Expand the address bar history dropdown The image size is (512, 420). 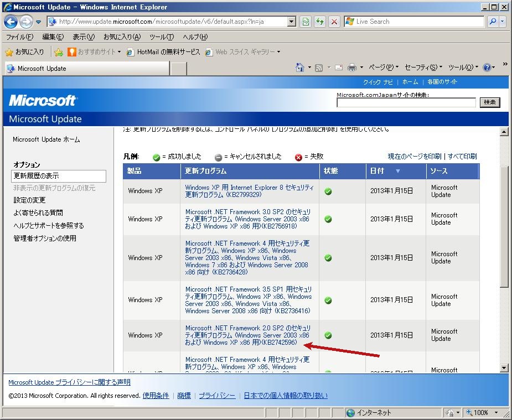(291, 22)
